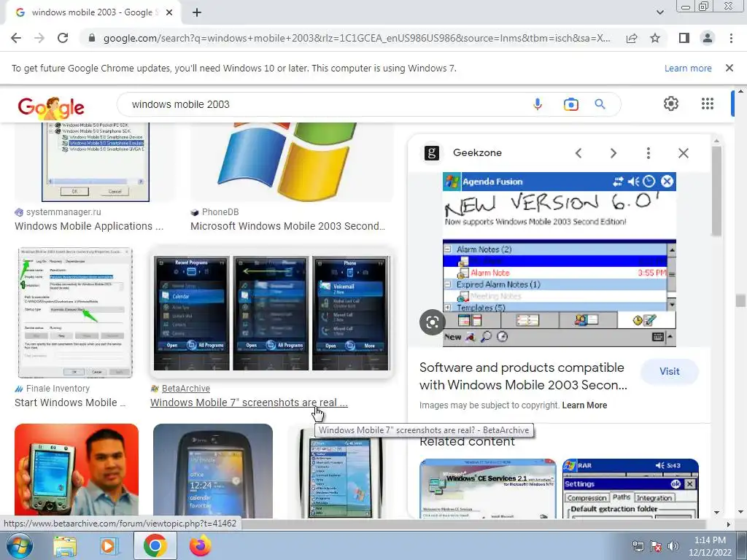Open the man holding PDA image
Image resolution: width=747 pixels, height=560 pixels.
[x=77, y=471]
